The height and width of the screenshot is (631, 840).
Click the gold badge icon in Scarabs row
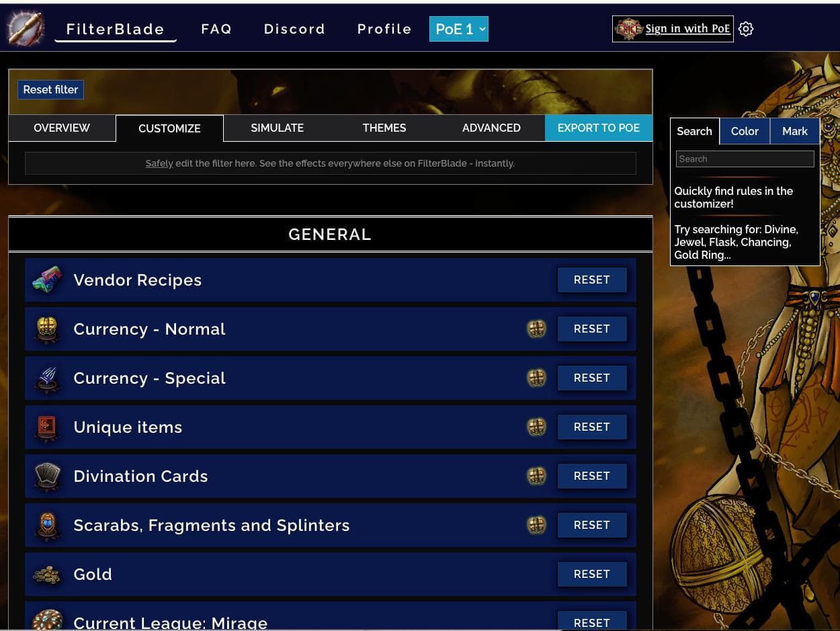pyautogui.click(x=536, y=525)
